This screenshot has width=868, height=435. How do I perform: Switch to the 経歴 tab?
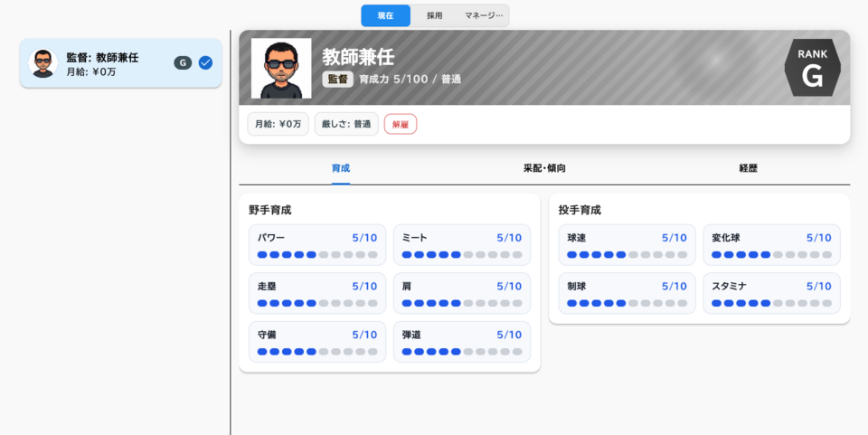(x=748, y=168)
